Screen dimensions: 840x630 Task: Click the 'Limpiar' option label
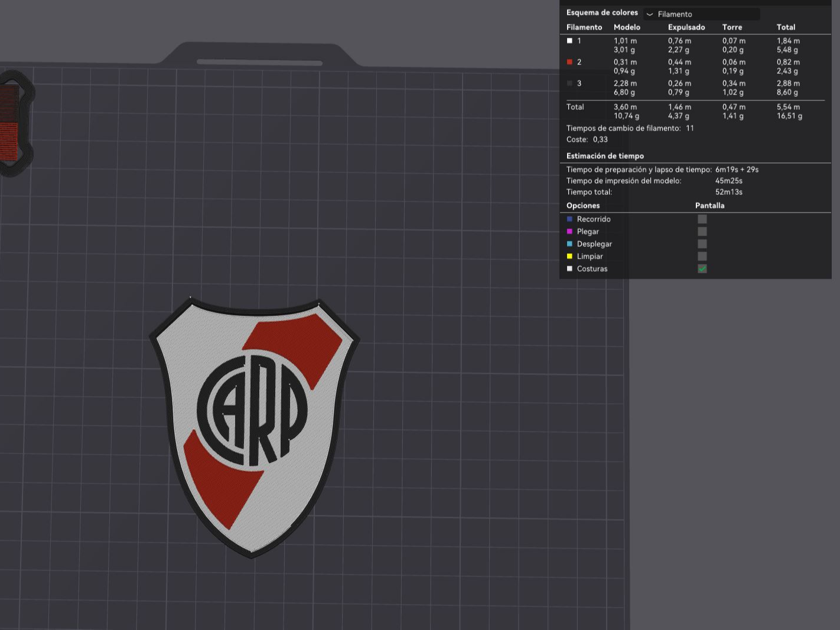(x=590, y=256)
